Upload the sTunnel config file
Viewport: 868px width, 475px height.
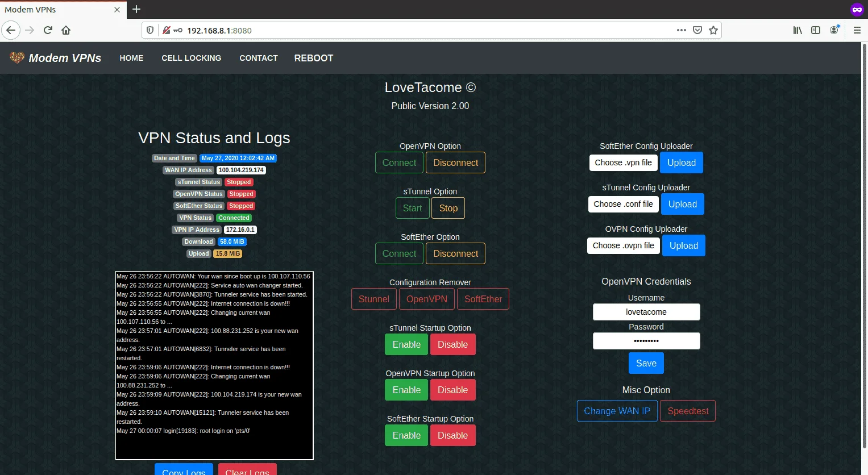[683, 204]
